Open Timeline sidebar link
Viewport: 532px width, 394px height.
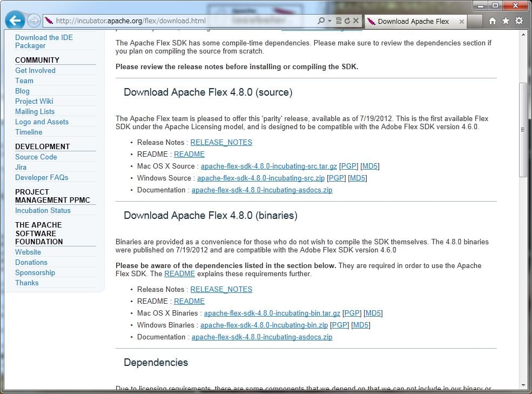[29, 132]
